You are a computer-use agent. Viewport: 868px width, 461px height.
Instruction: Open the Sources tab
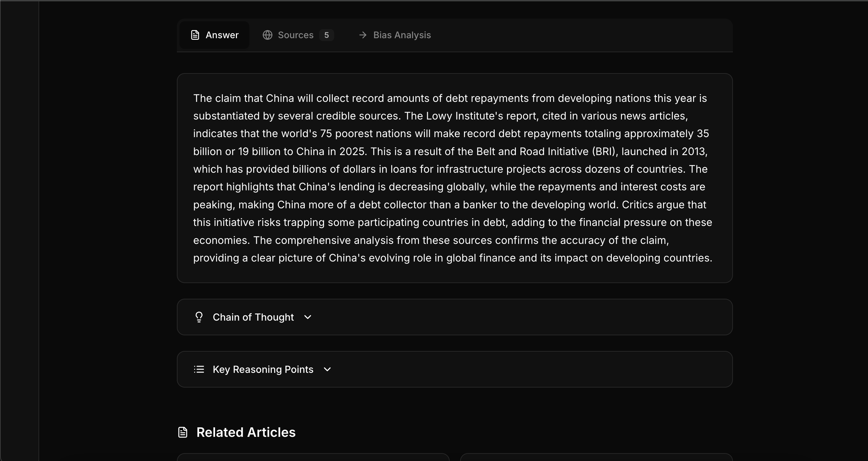coord(296,35)
